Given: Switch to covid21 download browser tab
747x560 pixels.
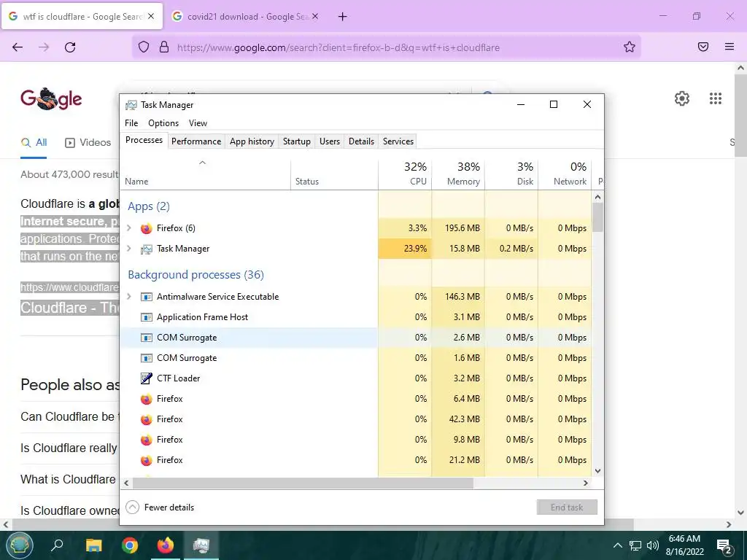Looking at the screenshot, I should pos(247,17).
